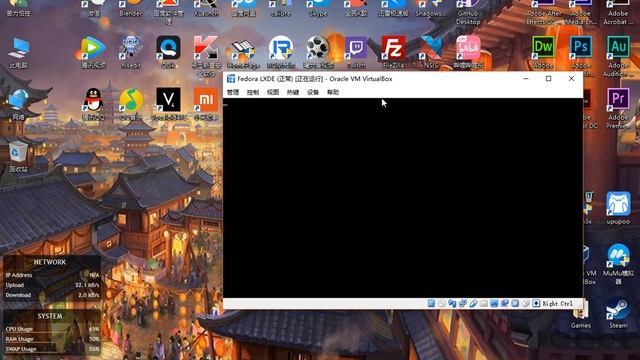The height and width of the screenshot is (360, 640).
Task: Select the NSIS desktop shortcut
Action: coord(431,52)
